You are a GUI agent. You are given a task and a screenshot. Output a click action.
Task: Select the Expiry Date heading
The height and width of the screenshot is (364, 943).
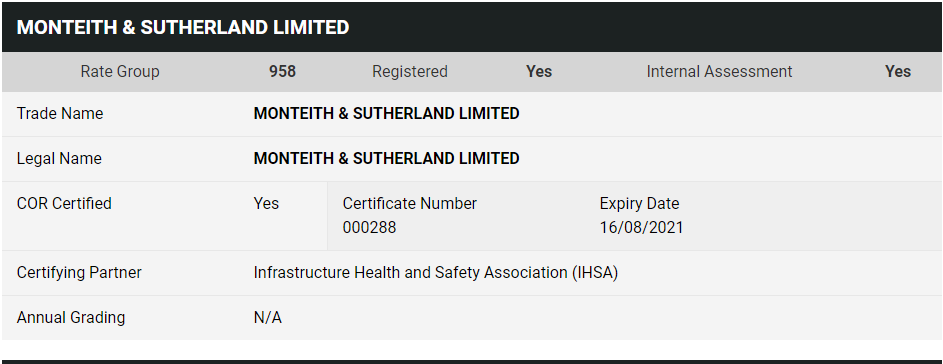(x=639, y=203)
